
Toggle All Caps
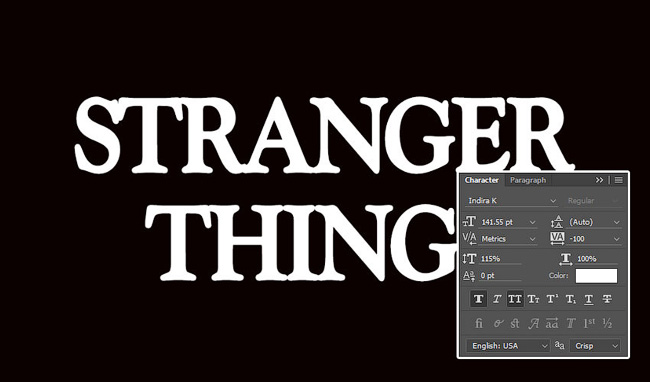pos(515,299)
